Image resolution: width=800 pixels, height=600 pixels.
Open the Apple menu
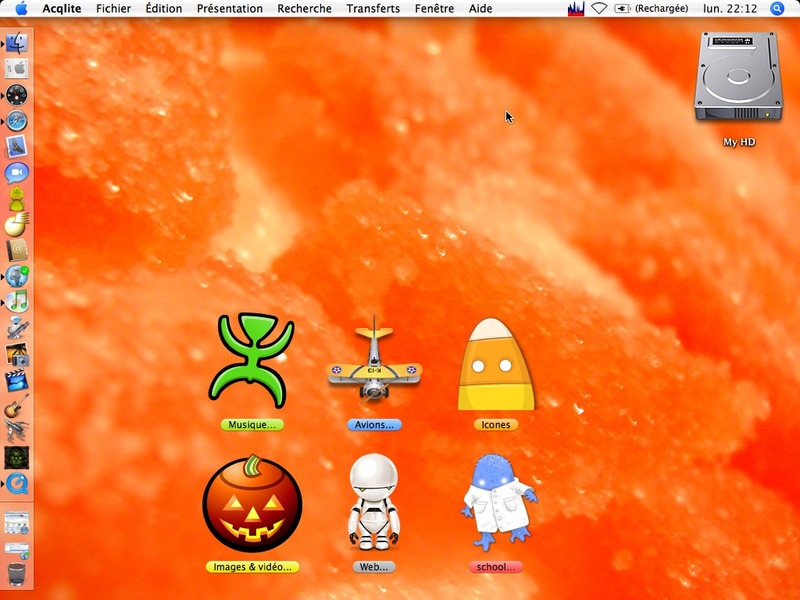click(21, 8)
